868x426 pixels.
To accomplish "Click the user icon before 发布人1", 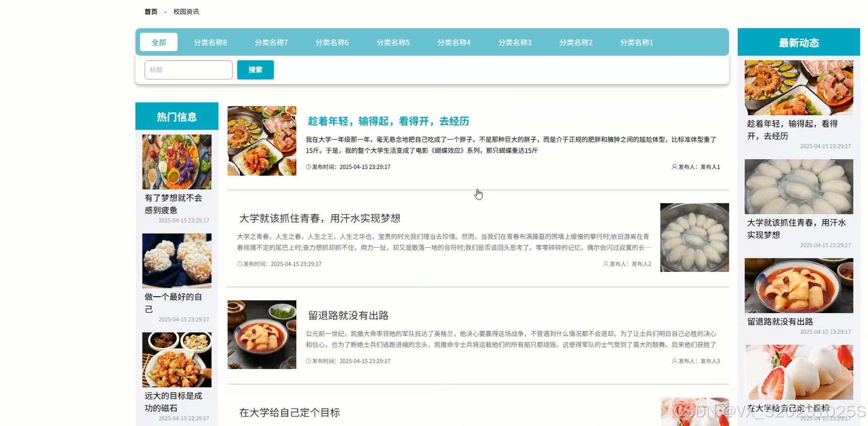I will click(674, 167).
